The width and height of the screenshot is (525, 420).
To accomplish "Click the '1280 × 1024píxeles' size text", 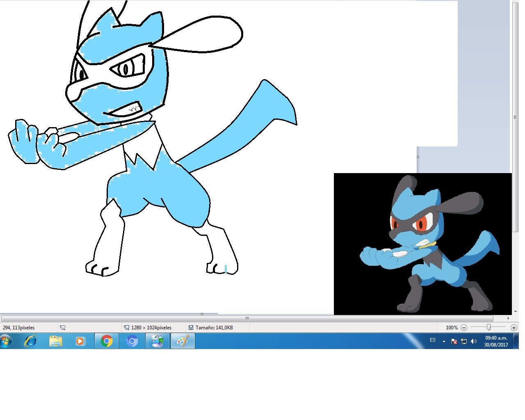I will (x=151, y=327).
